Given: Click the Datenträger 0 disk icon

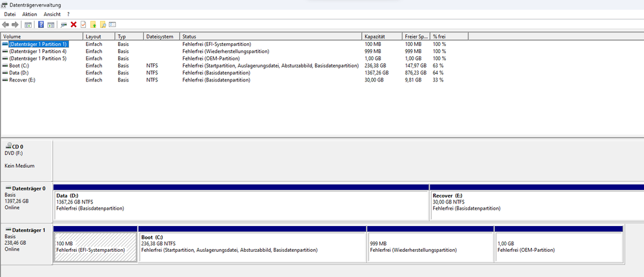Looking at the screenshot, I should [x=8, y=188].
